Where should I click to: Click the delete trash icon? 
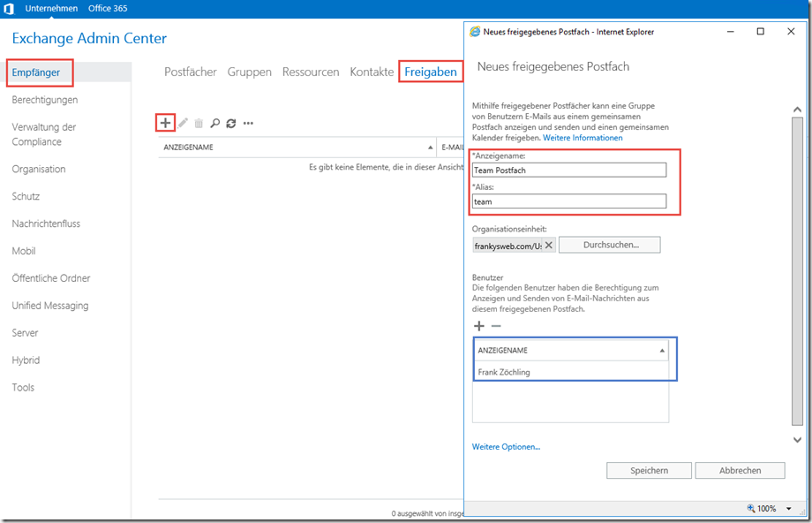point(199,123)
